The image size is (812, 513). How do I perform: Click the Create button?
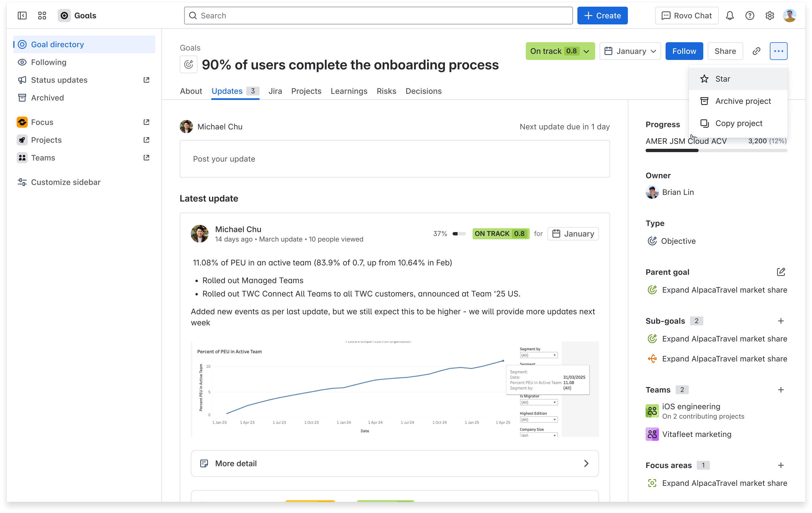[x=602, y=16]
